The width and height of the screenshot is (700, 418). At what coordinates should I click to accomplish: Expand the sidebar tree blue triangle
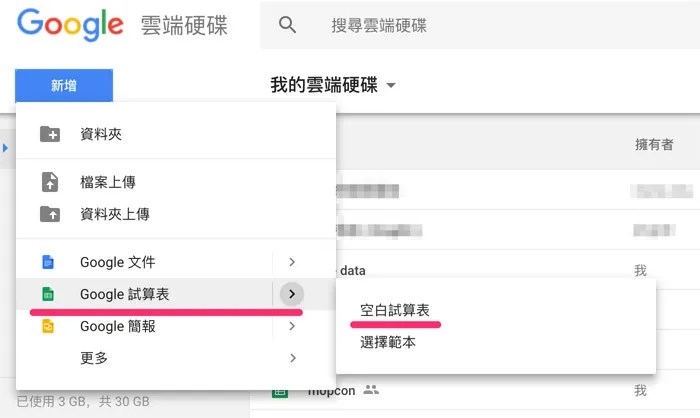[x=5, y=148]
